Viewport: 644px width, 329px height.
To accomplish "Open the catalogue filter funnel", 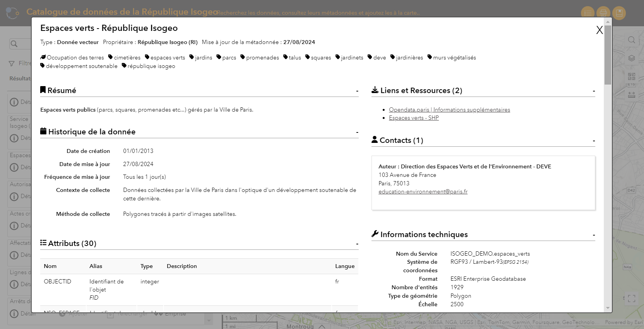I will 12,63.
